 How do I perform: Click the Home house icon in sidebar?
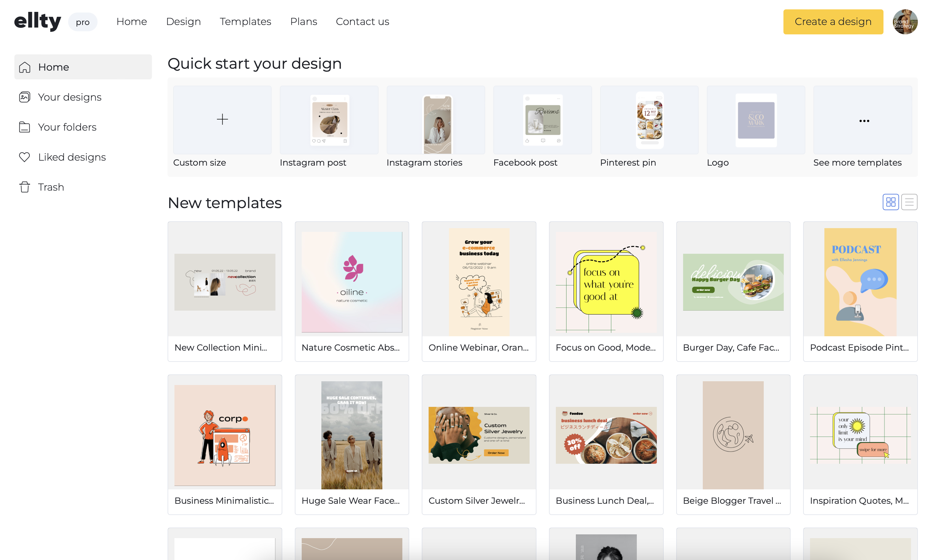pyautogui.click(x=24, y=67)
